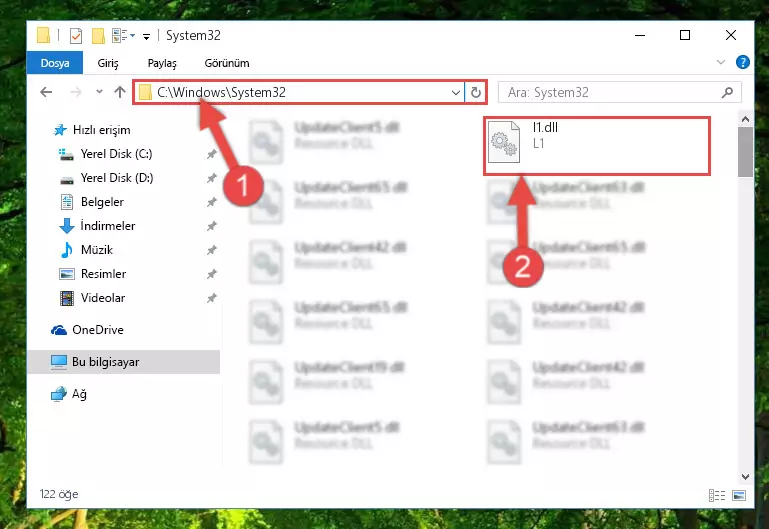Open the Dosya menu tab
This screenshot has width=769, height=529.
click(55, 63)
